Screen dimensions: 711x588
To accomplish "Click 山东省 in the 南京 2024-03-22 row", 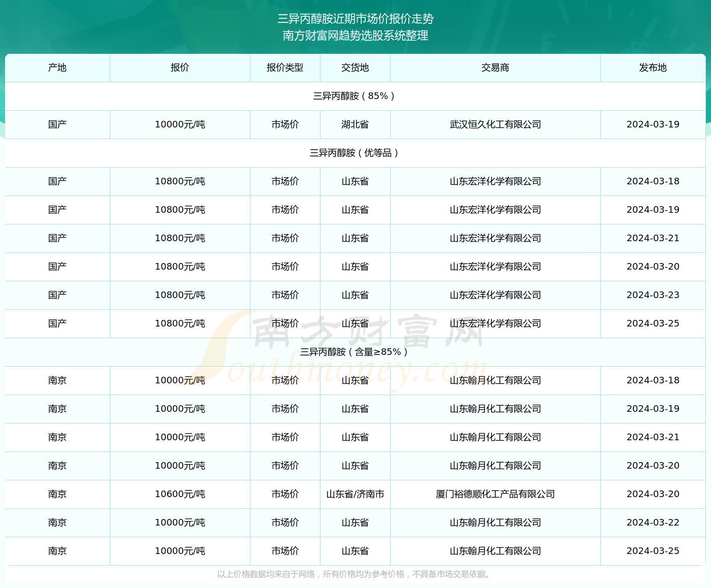I will 355,522.
